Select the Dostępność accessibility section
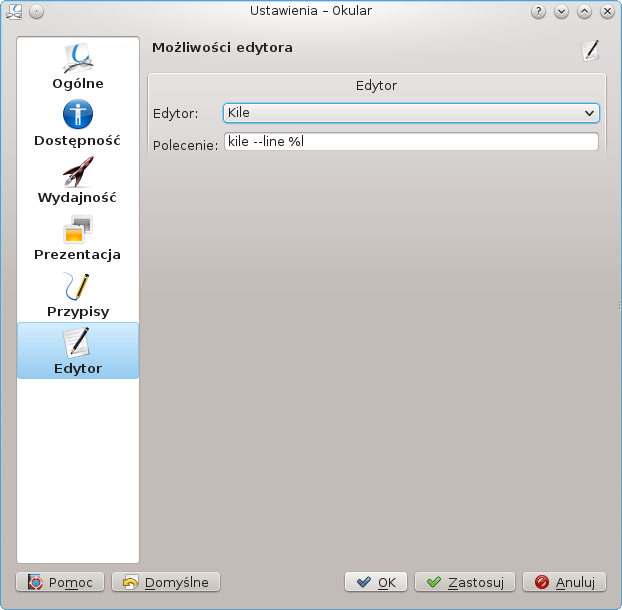This screenshot has height=610, width=622. tap(78, 124)
